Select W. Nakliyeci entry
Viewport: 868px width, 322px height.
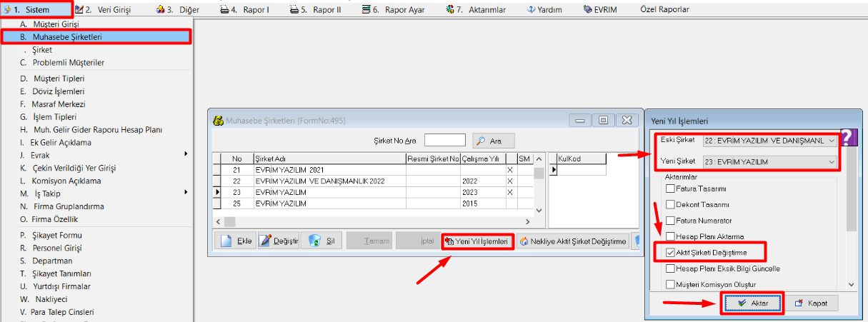click(96, 299)
